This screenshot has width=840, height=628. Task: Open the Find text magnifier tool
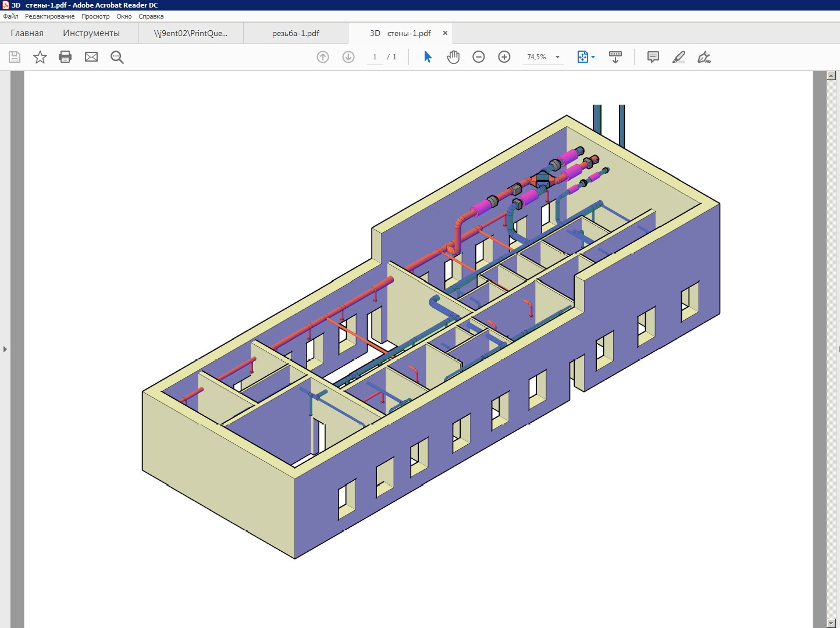pyautogui.click(x=117, y=57)
